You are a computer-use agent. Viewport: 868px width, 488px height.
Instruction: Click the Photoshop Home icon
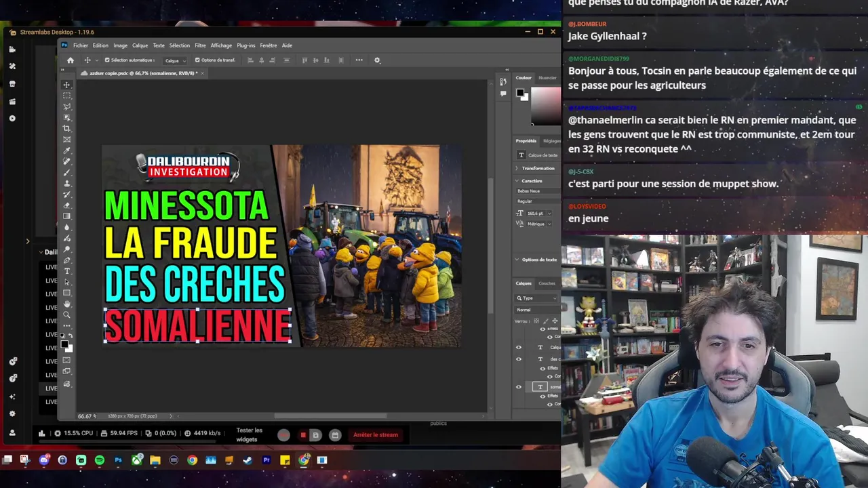tap(70, 60)
